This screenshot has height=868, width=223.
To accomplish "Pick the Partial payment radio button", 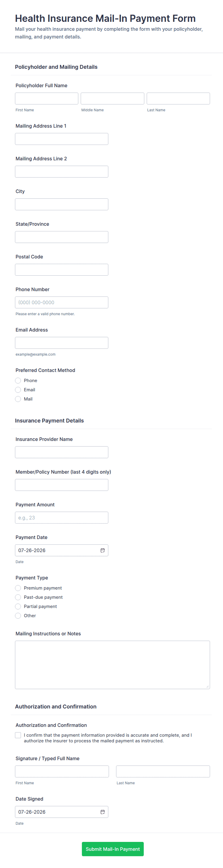I will tap(18, 606).
